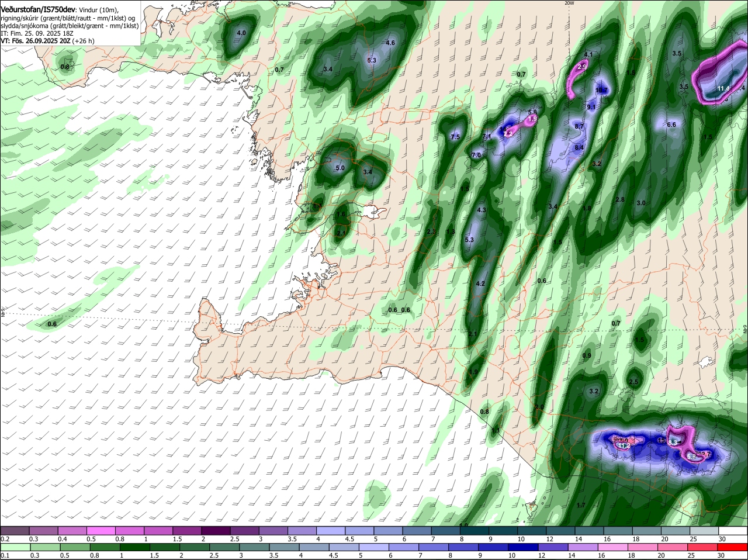
Task: Select the 7.5 precipitation value label
Action: pos(455,137)
